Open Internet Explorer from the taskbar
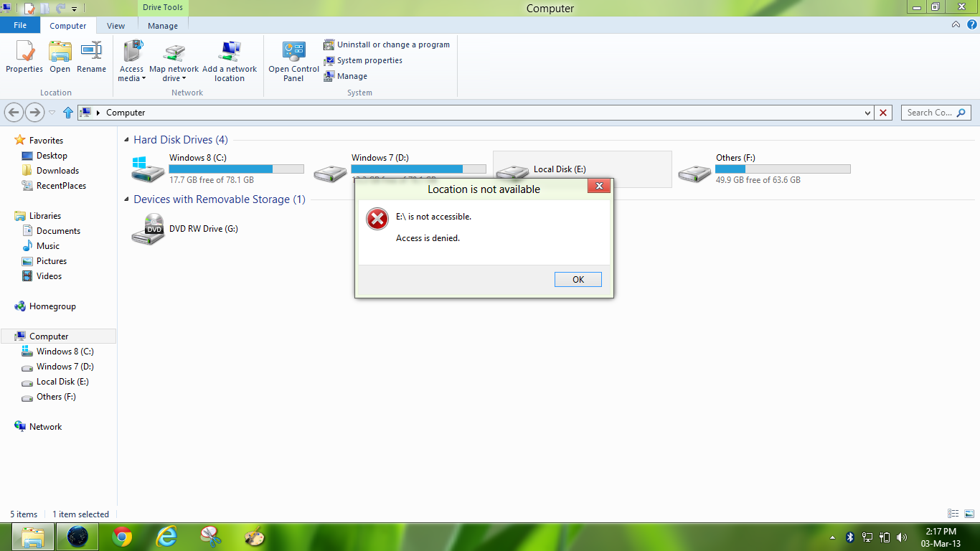Image resolution: width=980 pixels, height=551 pixels. [166, 537]
